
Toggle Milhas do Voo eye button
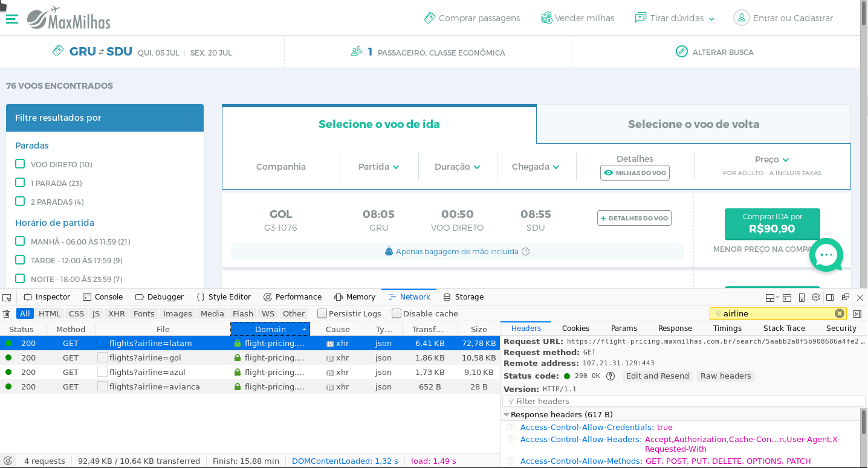(635, 173)
